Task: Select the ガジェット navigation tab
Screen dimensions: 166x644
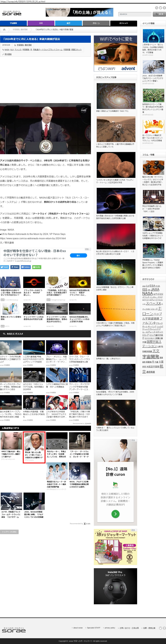Action: [x=124, y=23]
